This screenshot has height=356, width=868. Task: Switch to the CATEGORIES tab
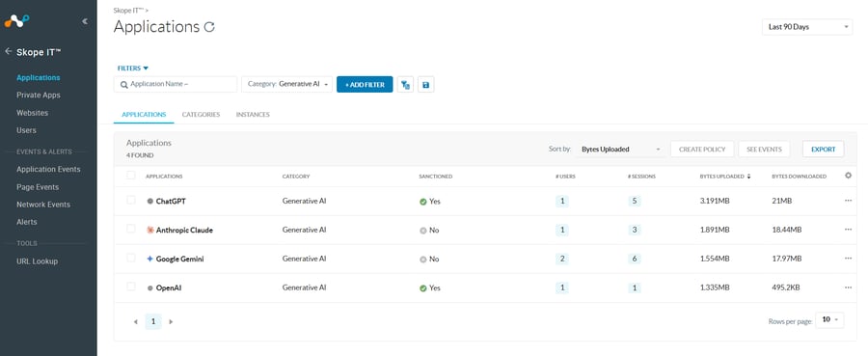tap(201, 115)
